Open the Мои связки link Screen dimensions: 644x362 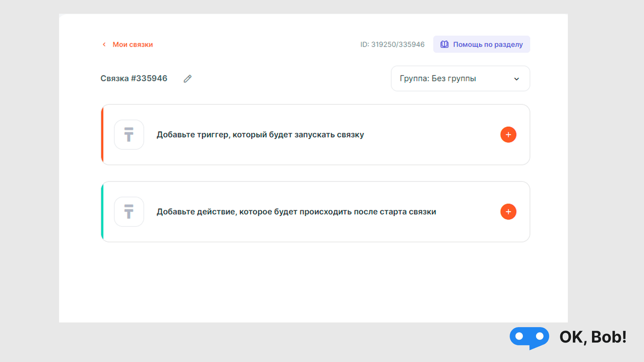point(132,45)
